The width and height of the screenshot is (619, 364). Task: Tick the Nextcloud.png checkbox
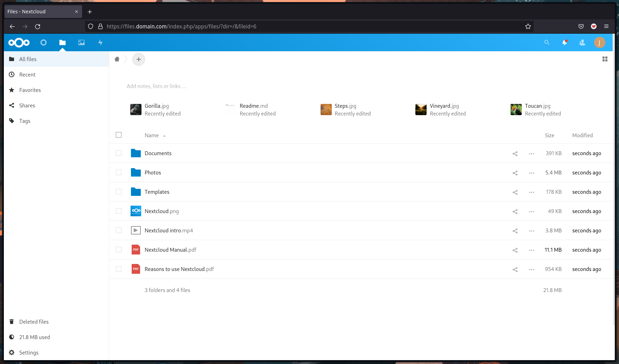tap(119, 211)
